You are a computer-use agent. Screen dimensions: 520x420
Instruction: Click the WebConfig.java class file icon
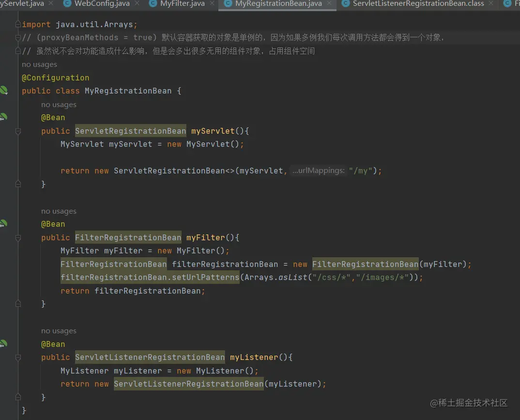[x=67, y=4]
